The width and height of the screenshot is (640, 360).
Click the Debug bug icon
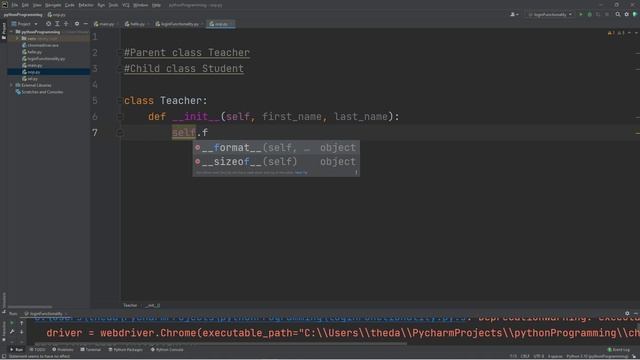click(589, 15)
